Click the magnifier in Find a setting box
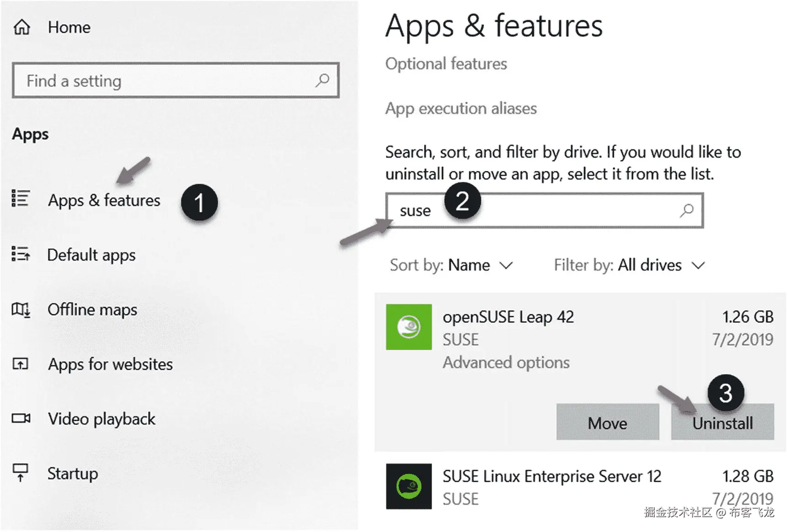This screenshot has width=788, height=532. [x=322, y=80]
